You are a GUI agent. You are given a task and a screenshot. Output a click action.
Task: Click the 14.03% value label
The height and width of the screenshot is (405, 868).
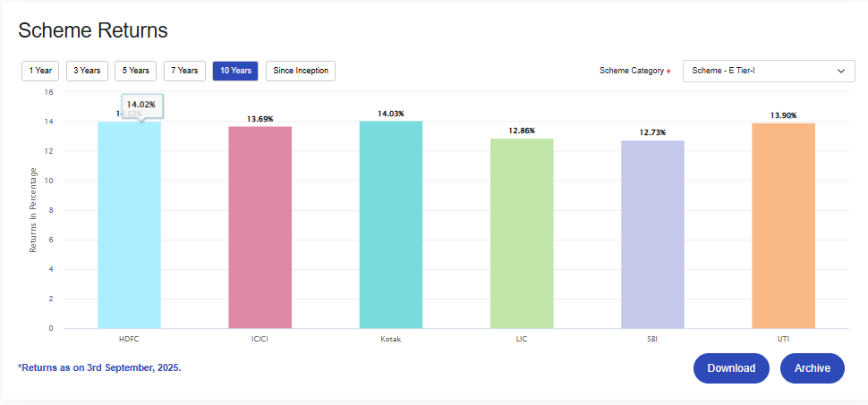click(x=391, y=114)
